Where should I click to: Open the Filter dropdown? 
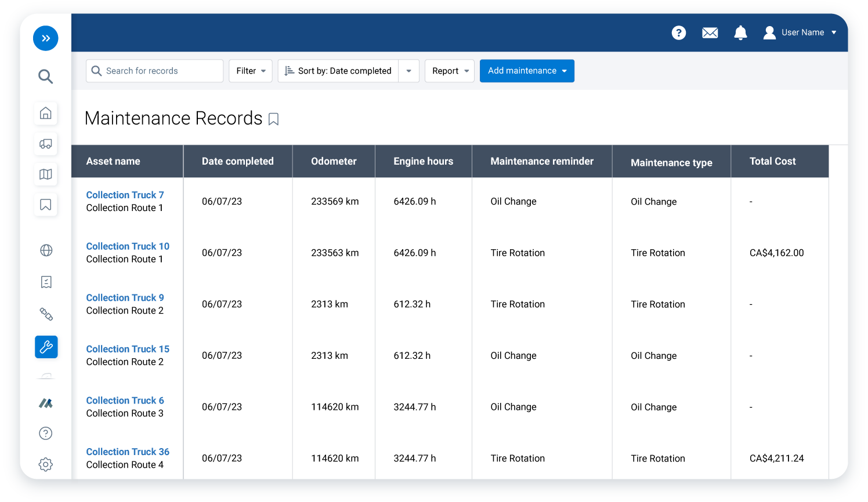[x=250, y=70]
